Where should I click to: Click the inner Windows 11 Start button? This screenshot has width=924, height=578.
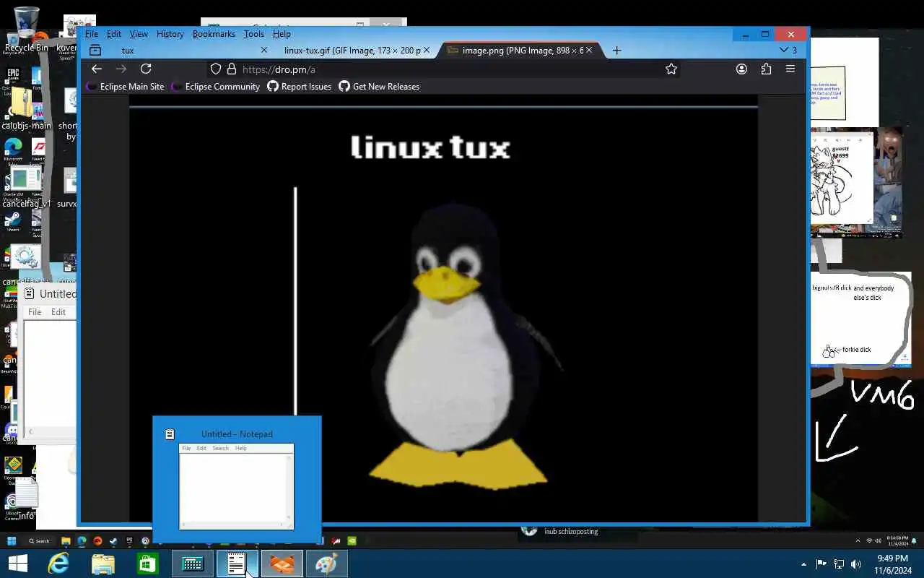12,540
